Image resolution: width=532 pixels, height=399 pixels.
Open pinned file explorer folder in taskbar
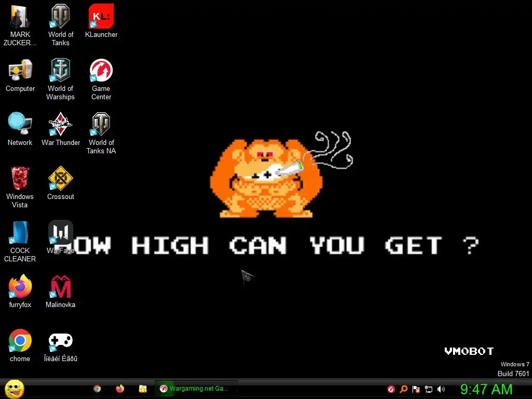[x=142, y=389]
